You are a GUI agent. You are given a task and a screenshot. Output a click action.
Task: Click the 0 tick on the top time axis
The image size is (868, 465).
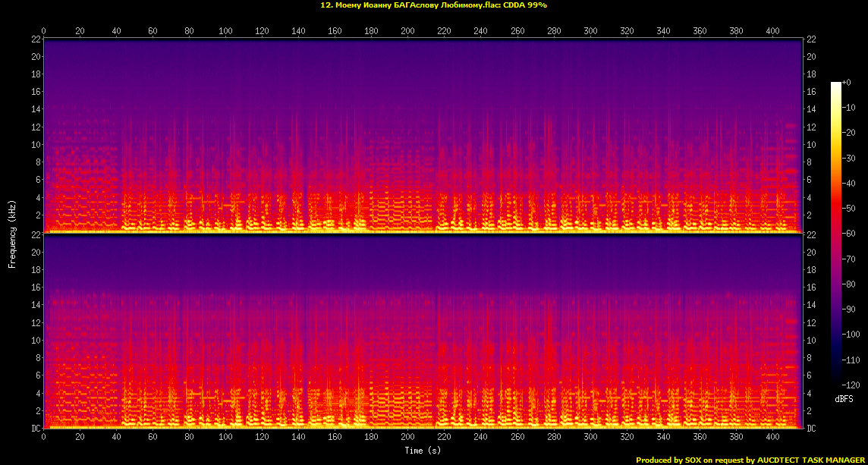pos(44,31)
